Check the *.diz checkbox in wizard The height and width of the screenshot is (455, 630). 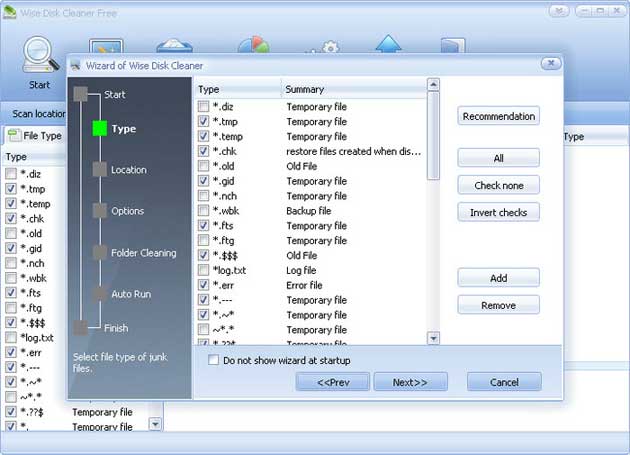coord(203,106)
